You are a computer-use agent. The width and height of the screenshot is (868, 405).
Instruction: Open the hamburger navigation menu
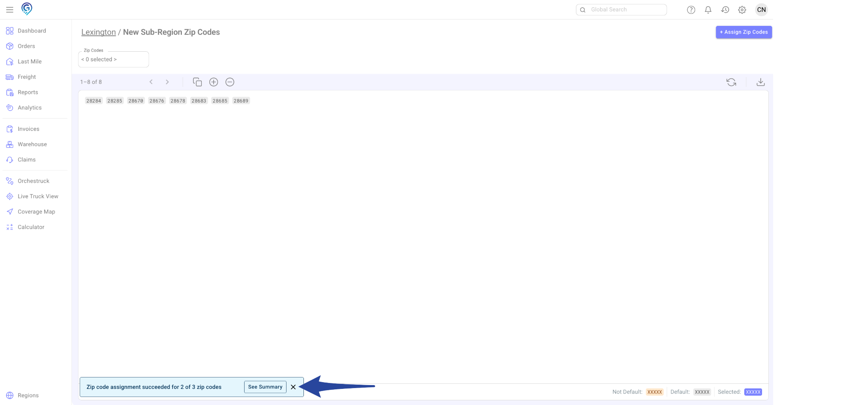[x=9, y=10]
